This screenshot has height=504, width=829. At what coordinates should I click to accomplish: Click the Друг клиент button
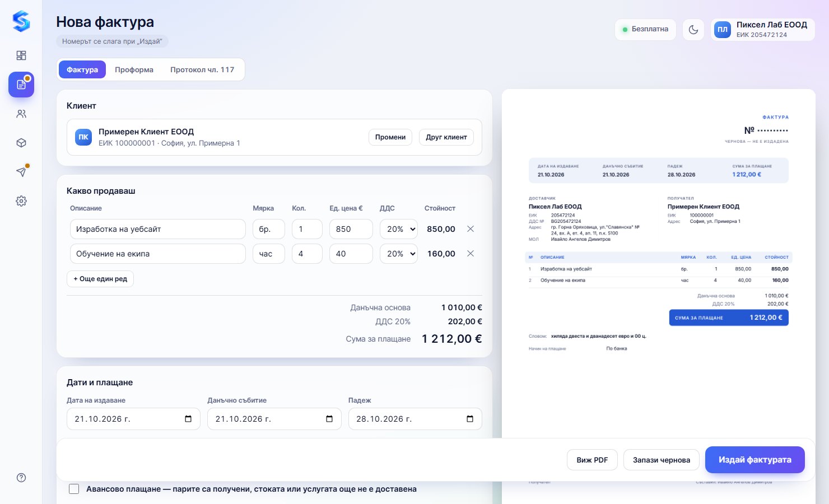[x=446, y=137]
